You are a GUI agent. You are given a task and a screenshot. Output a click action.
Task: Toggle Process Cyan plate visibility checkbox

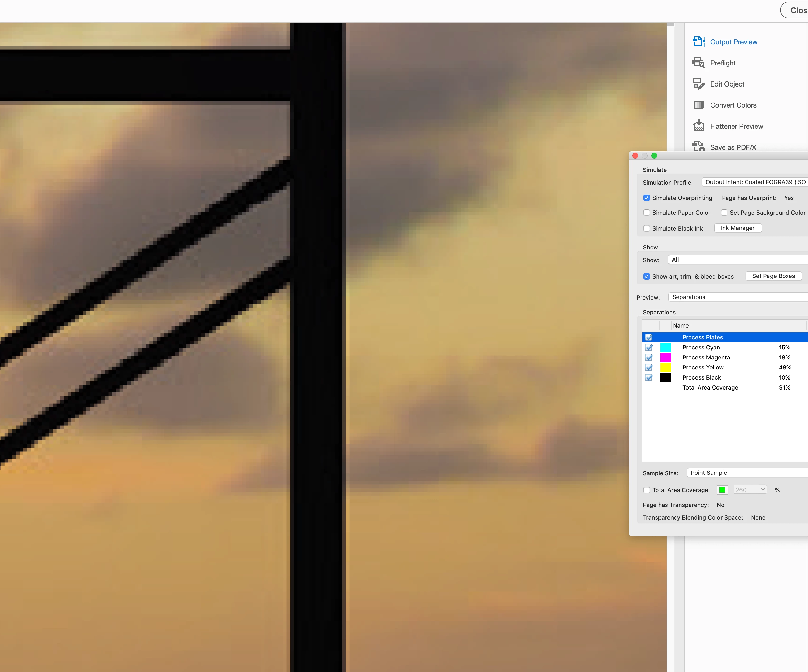pos(649,348)
